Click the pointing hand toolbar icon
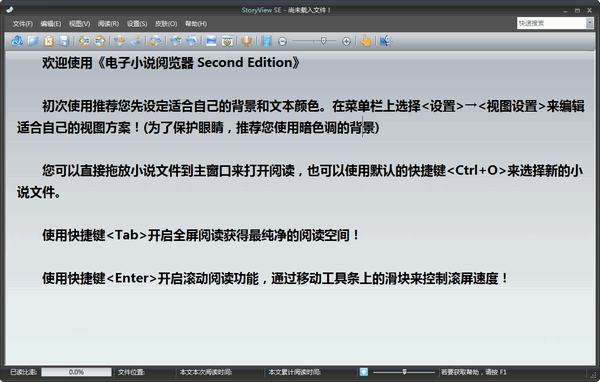This screenshot has width=600, height=382. pyautogui.click(x=366, y=41)
